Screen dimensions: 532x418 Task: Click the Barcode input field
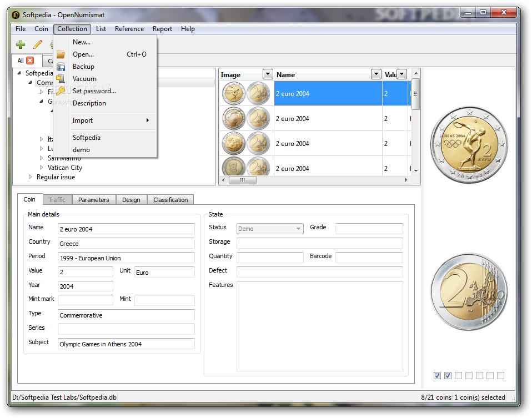[369, 258]
